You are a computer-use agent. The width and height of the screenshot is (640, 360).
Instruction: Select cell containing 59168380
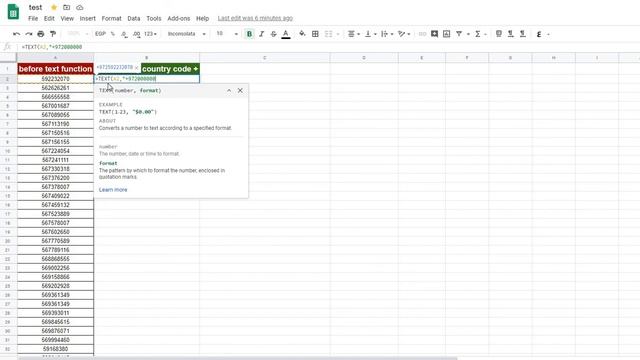pos(56,349)
